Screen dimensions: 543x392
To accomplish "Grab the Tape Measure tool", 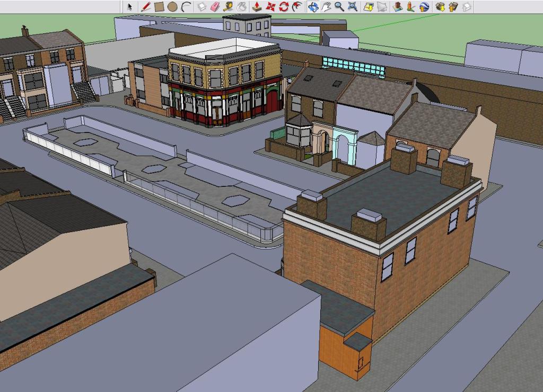I will tap(229, 7).
